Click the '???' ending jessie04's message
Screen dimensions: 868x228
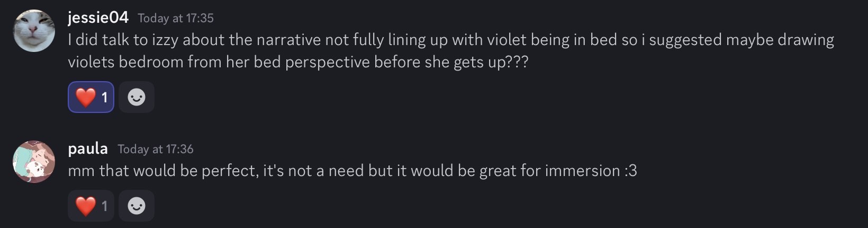(517, 62)
